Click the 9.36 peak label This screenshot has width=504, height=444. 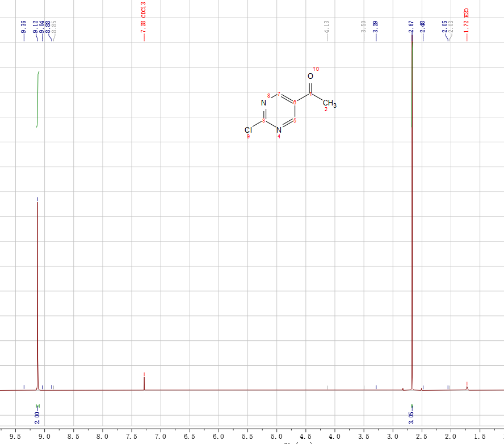click(23, 27)
